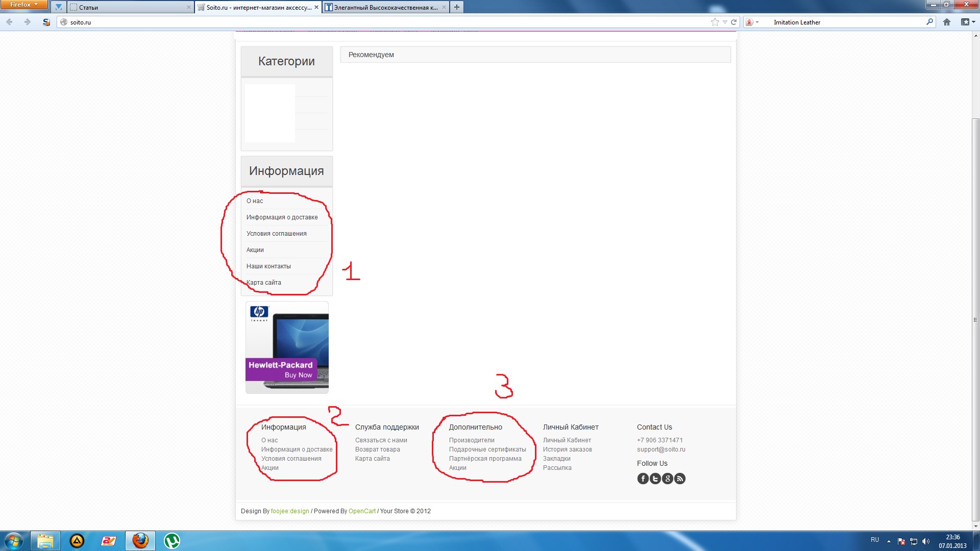
Task: Click the Twitter icon in the footer
Action: coord(655,479)
